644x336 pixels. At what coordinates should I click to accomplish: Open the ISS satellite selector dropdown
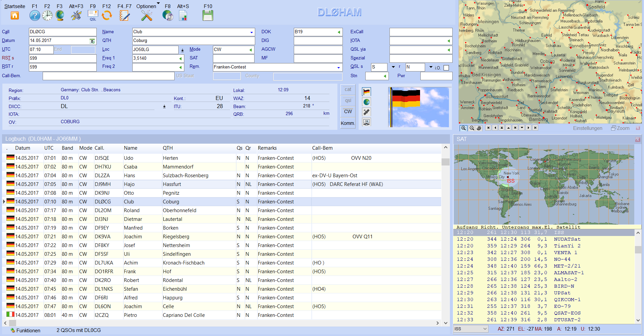click(485, 329)
